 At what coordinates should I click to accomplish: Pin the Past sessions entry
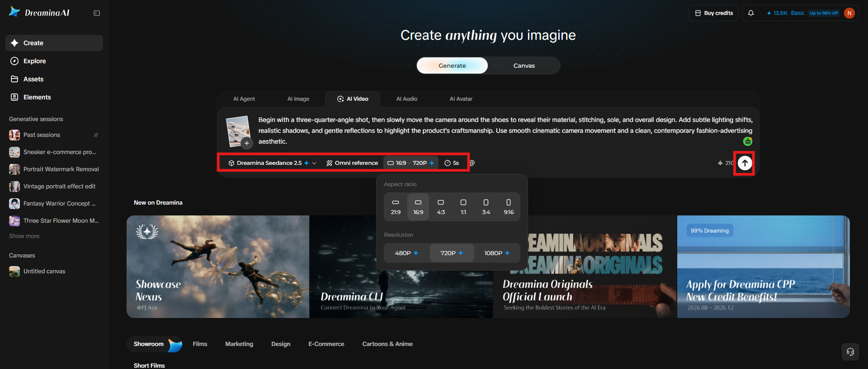pos(96,135)
